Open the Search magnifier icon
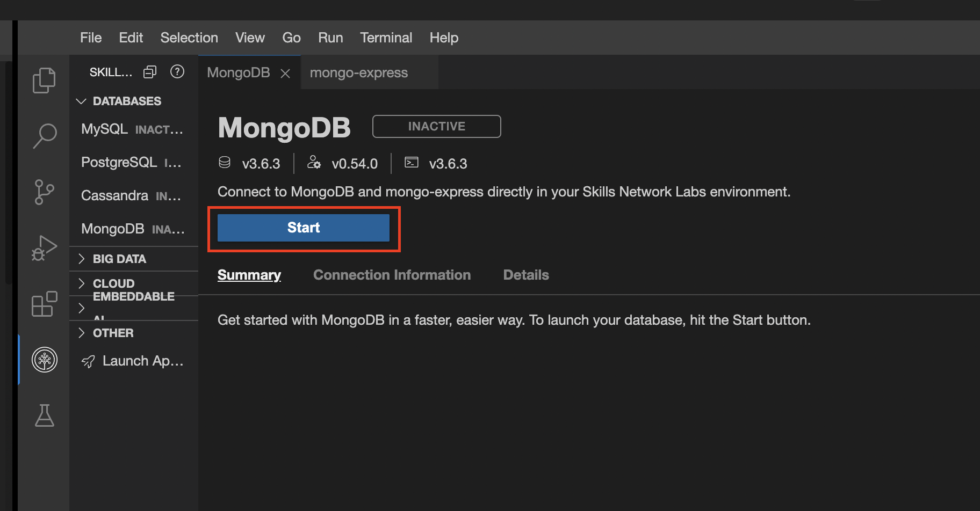Screen dimensions: 980x511 tap(44, 136)
